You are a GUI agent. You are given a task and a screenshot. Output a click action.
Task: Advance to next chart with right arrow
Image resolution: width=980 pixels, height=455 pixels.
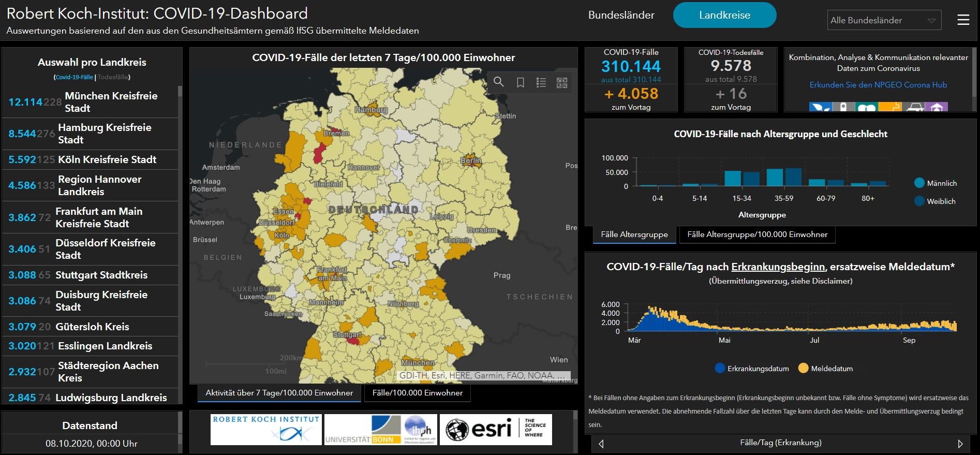(960, 444)
